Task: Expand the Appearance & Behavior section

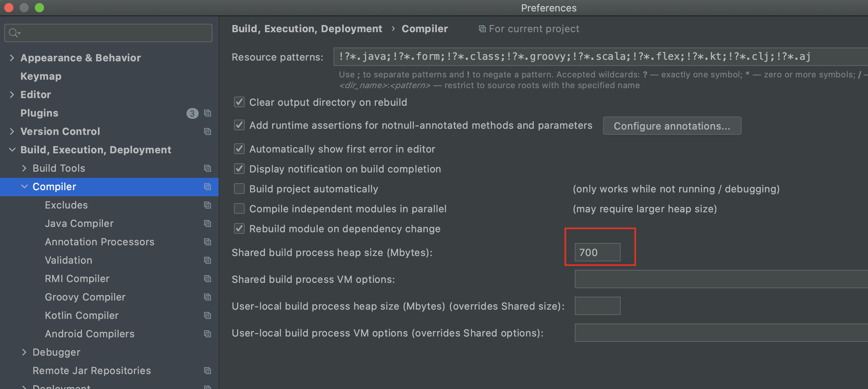Action: [x=12, y=58]
